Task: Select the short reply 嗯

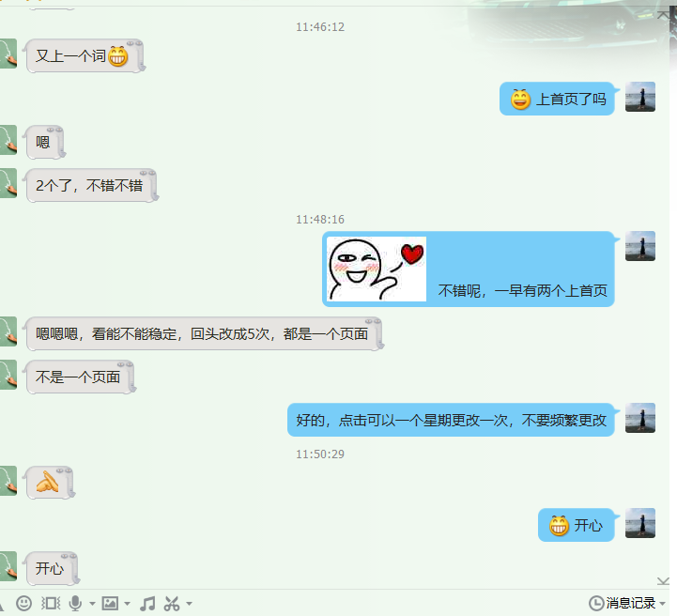Action: click(x=43, y=142)
